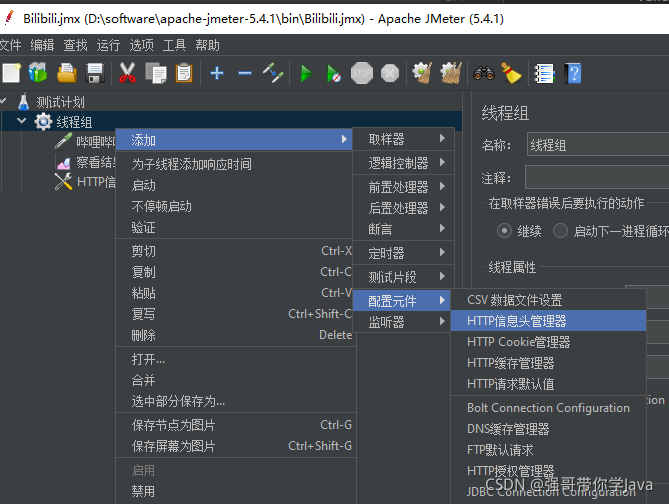Open the 选项 menu
This screenshot has width=669, height=504.
coord(141,45)
